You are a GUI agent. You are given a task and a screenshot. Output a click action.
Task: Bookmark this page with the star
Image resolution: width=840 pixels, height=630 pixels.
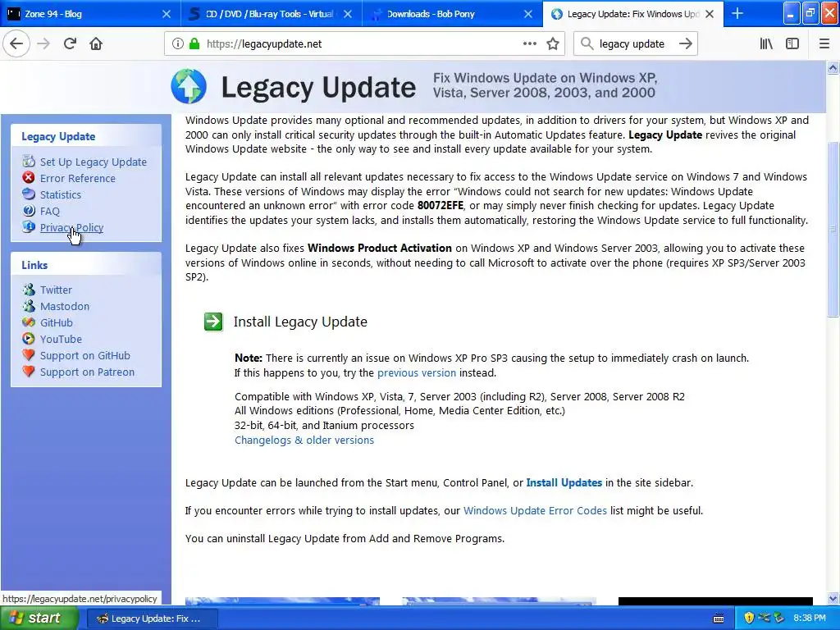click(553, 44)
